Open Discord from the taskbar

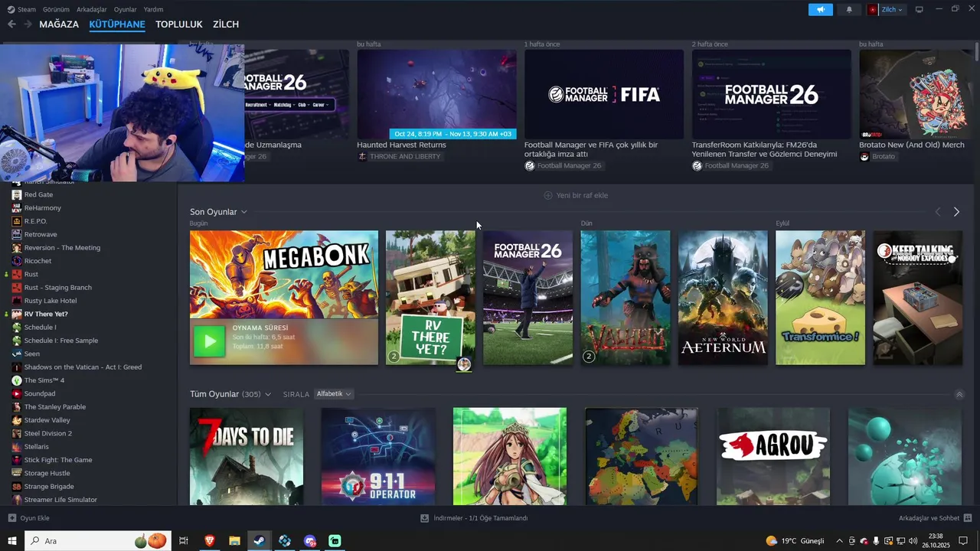(x=309, y=541)
